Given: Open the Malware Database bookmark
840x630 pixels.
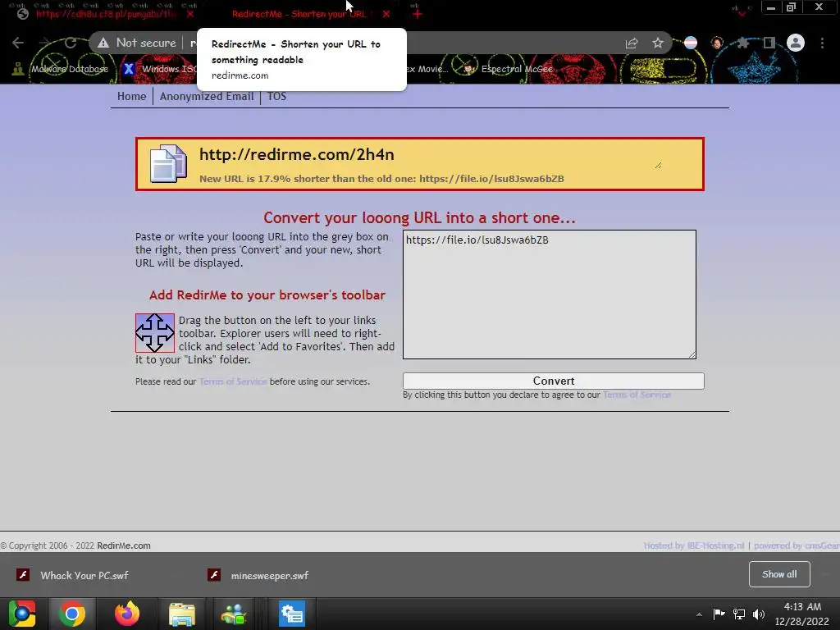Looking at the screenshot, I should click(x=60, y=69).
